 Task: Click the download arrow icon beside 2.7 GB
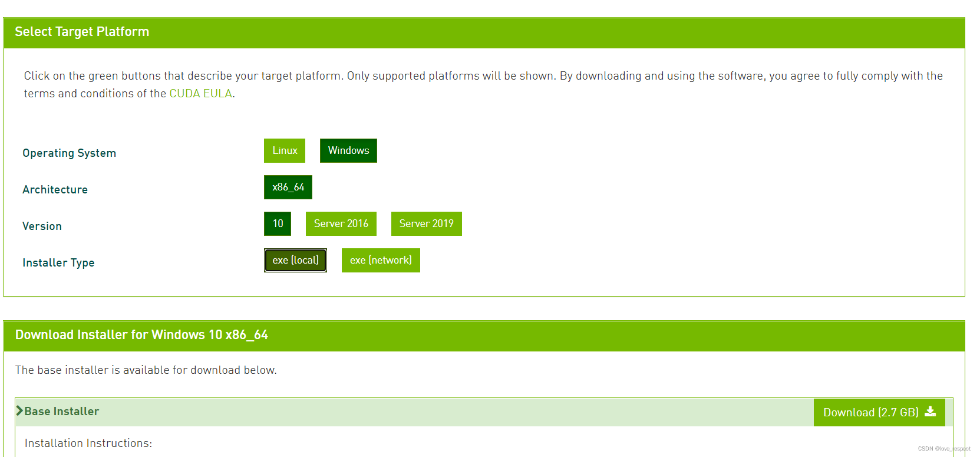pos(930,412)
